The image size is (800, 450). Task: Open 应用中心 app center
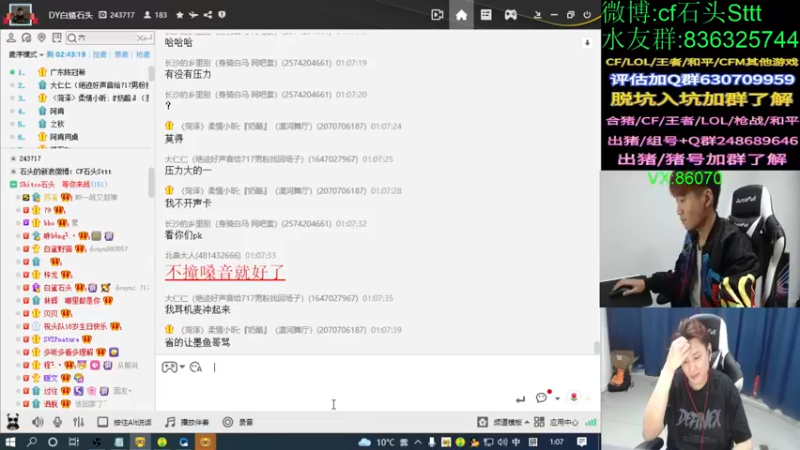556,422
